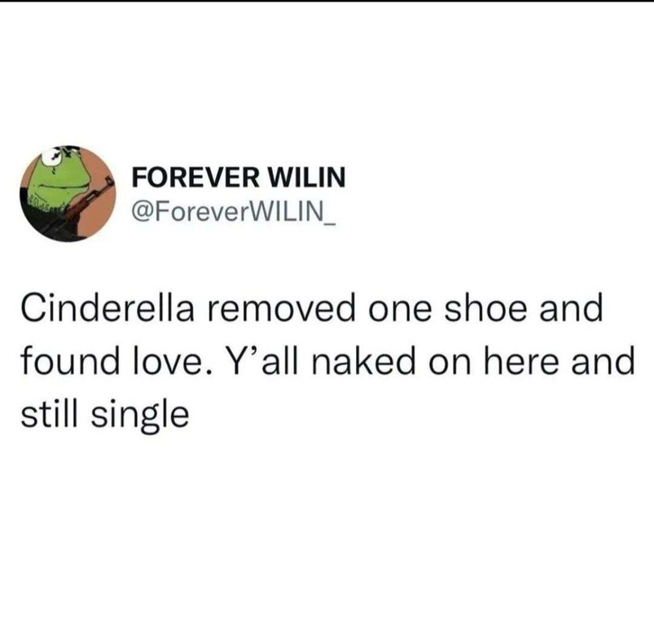Click the rifle in the profile picture
This screenshot has width=654, height=644.
tap(79, 204)
